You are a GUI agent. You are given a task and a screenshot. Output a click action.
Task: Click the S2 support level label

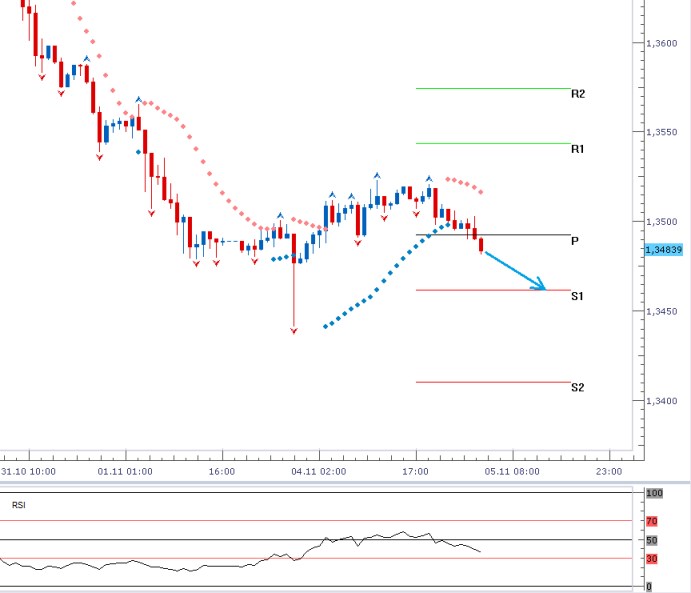click(x=578, y=387)
